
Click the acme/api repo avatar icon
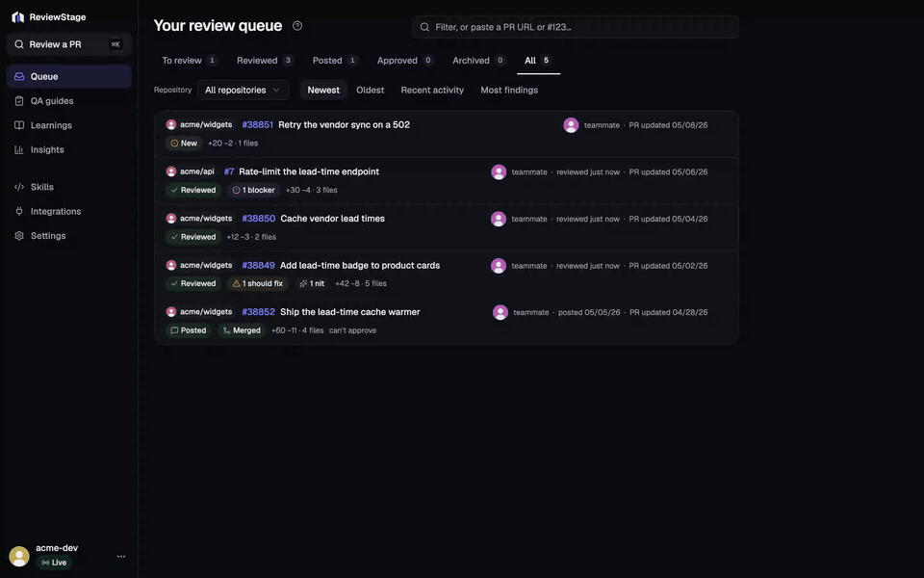(171, 171)
